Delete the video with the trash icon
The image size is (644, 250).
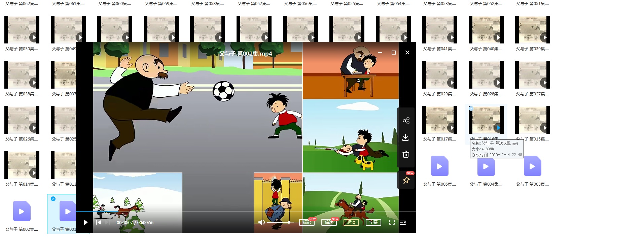click(406, 154)
